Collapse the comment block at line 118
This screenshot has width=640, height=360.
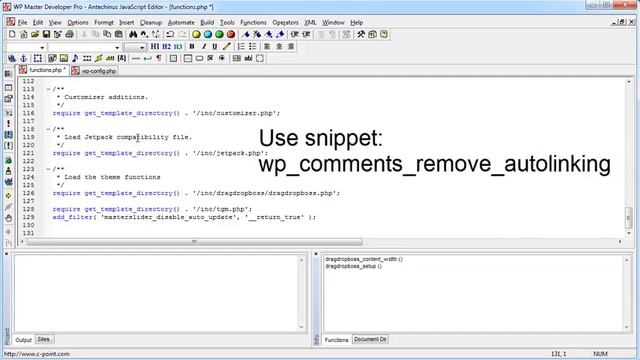click(x=48, y=129)
